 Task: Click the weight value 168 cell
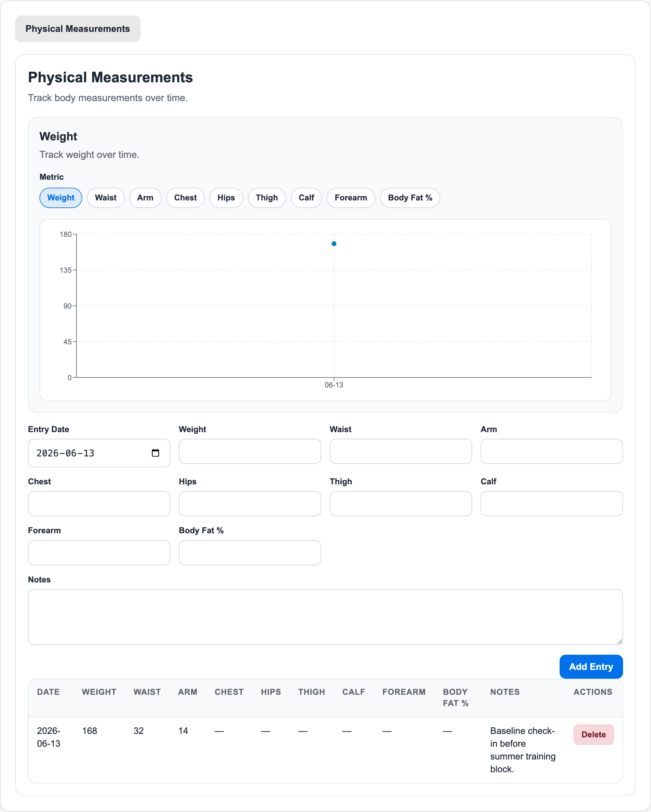90,731
